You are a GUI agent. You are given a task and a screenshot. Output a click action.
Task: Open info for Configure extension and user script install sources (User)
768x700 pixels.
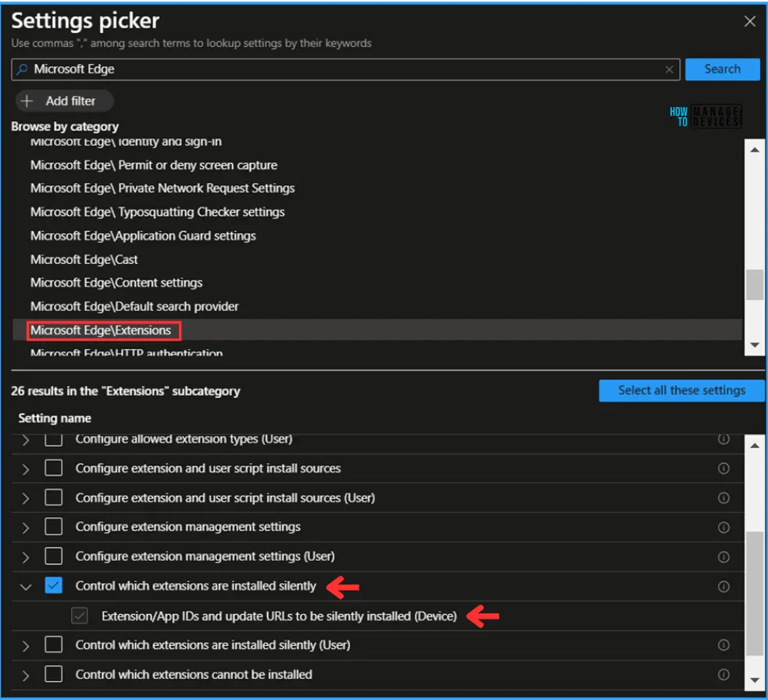[723, 498]
